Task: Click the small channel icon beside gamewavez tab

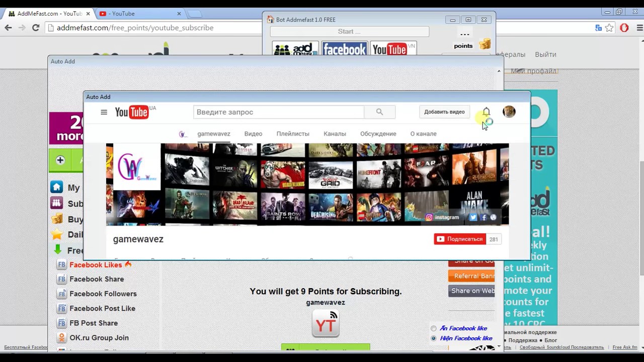Action: pos(182,134)
